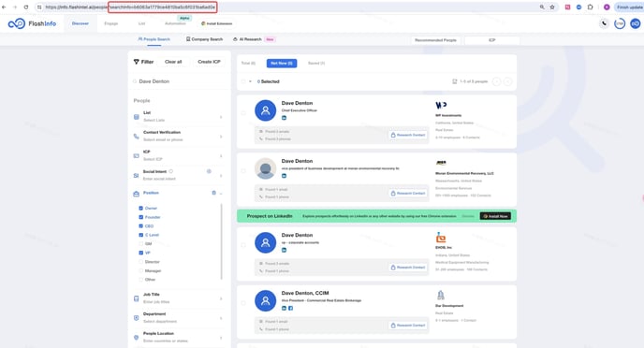Screen dimensions: 644x348
Task: Click the FlashInfo logo
Action: click(32, 23)
